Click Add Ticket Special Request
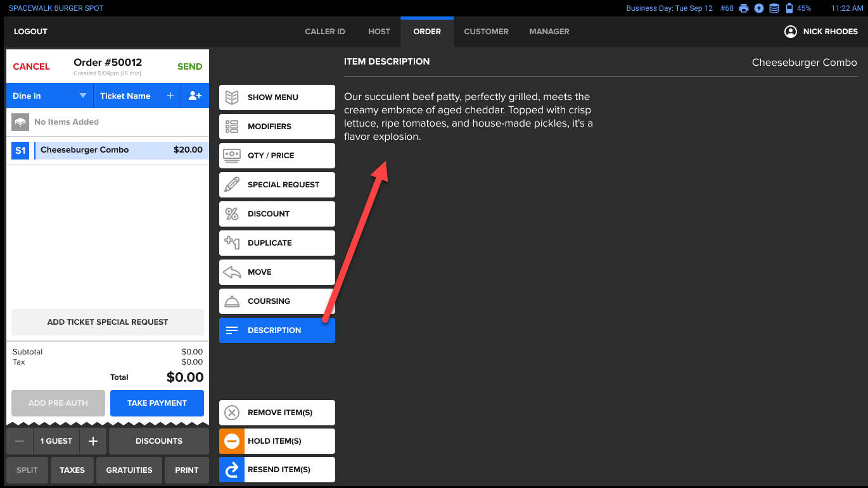The image size is (868, 488). (x=108, y=322)
